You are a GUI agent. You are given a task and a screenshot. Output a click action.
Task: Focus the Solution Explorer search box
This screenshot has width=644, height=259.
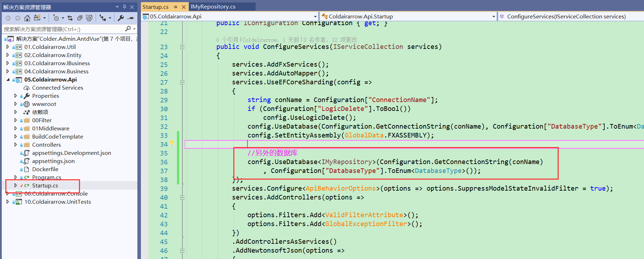pos(64,29)
